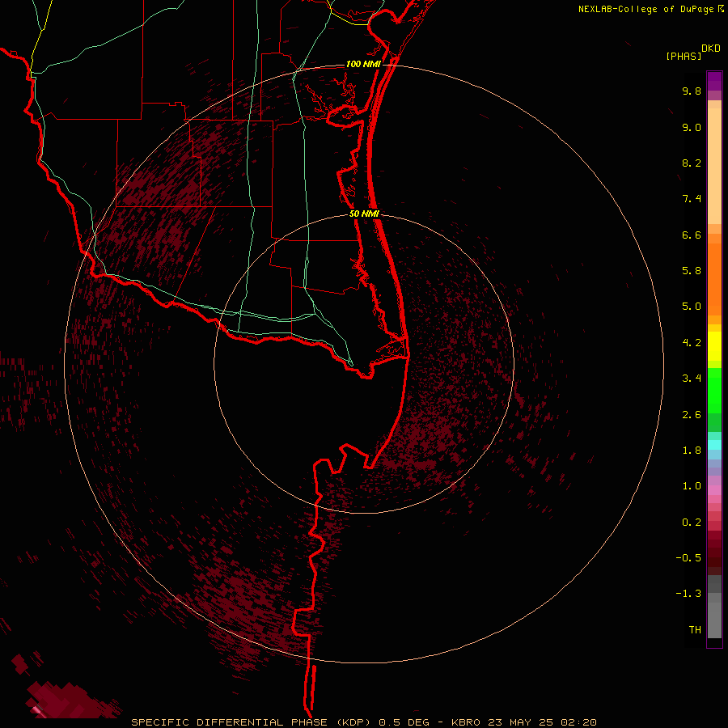Click the 9.0 scale value
The image size is (728, 728).
coord(692,127)
